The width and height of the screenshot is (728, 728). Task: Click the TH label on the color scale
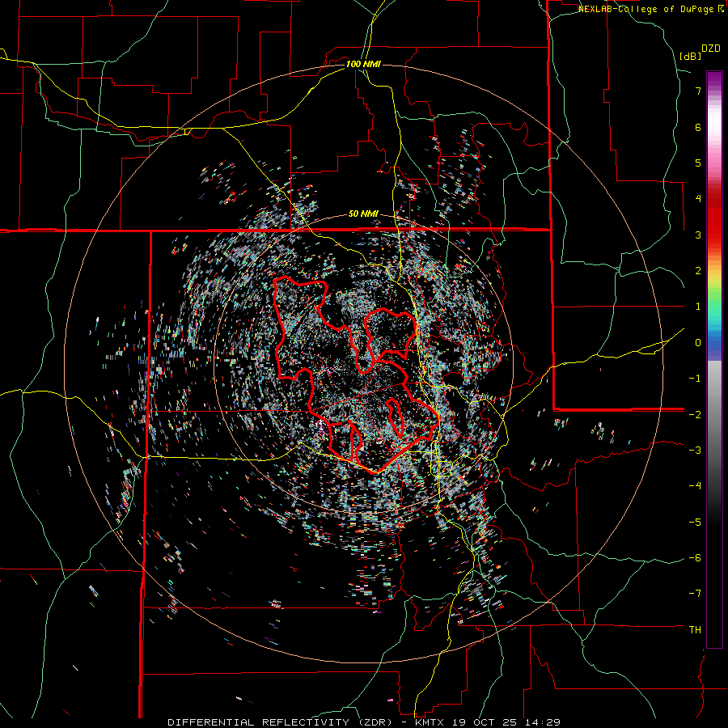(x=695, y=630)
